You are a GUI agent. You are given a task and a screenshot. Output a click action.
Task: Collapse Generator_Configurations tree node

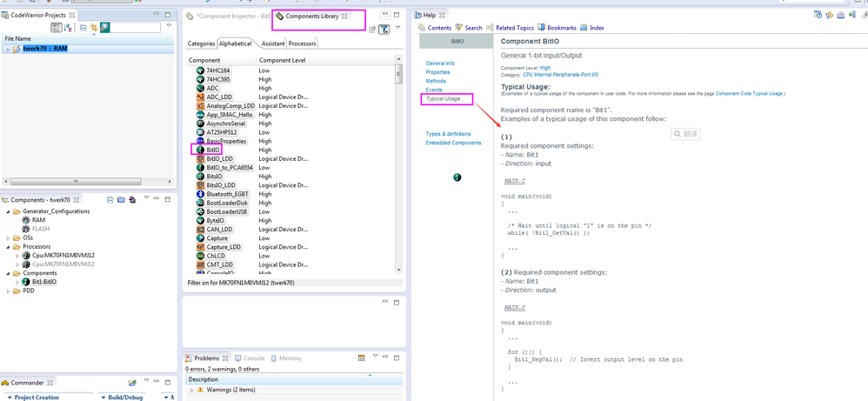(x=8, y=211)
